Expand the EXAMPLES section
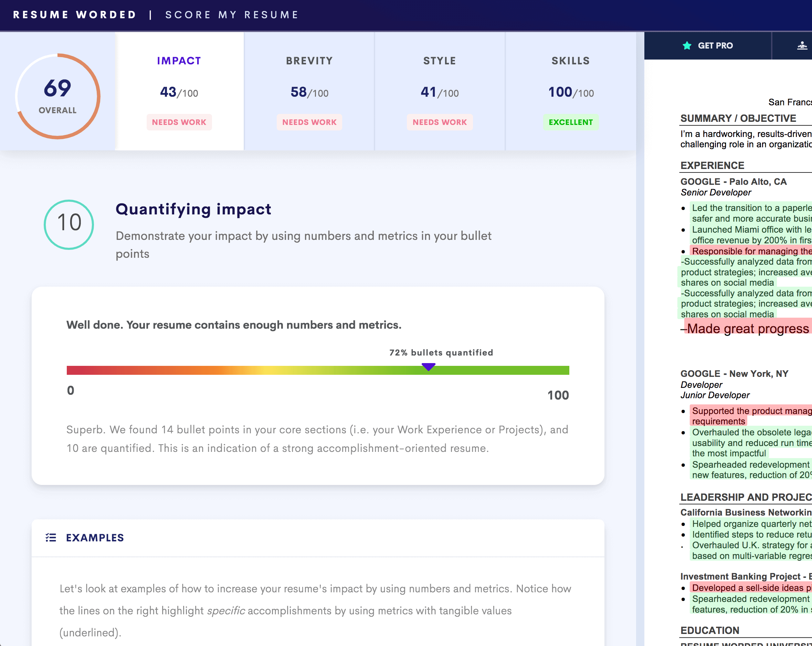Viewport: 812px width, 646px height. [94, 537]
